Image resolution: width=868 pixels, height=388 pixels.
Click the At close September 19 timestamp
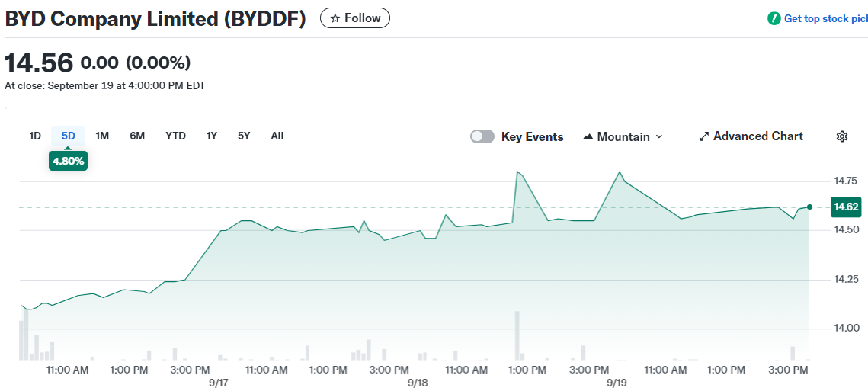(x=105, y=86)
